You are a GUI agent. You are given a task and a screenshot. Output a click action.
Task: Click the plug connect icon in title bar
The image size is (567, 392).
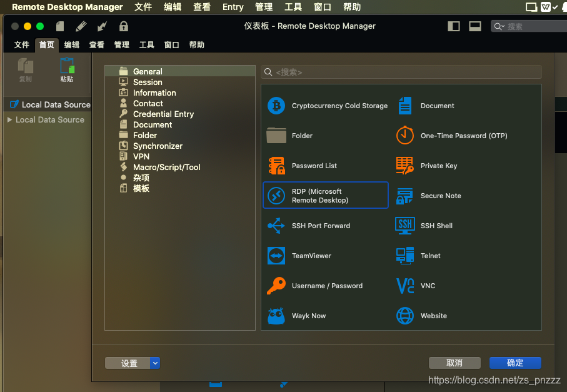tap(103, 26)
